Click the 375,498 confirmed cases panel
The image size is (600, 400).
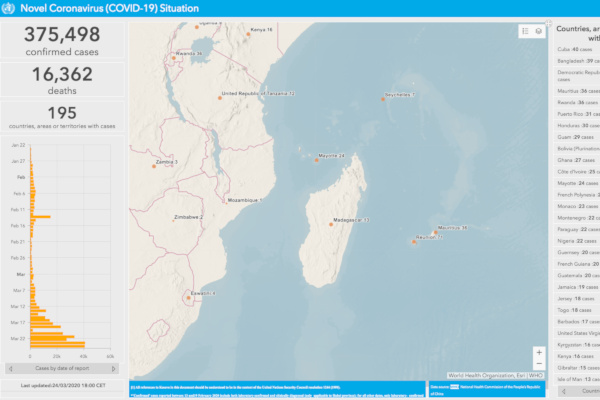62,40
